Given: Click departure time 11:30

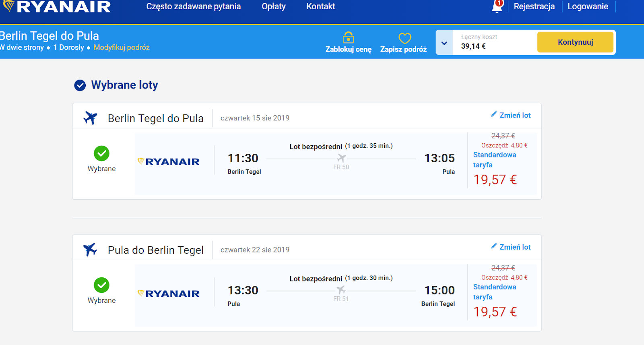Looking at the screenshot, I should (243, 158).
